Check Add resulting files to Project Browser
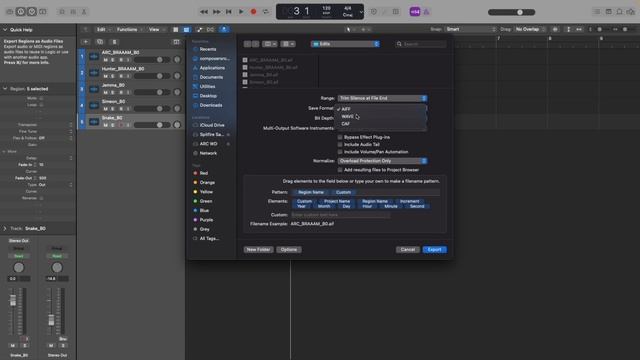Viewport: 640px width, 360px height. click(x=340, y=170)
